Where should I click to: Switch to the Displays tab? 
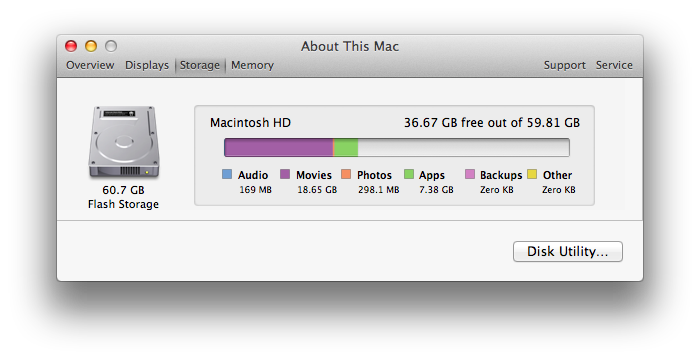tap(147, 65)
